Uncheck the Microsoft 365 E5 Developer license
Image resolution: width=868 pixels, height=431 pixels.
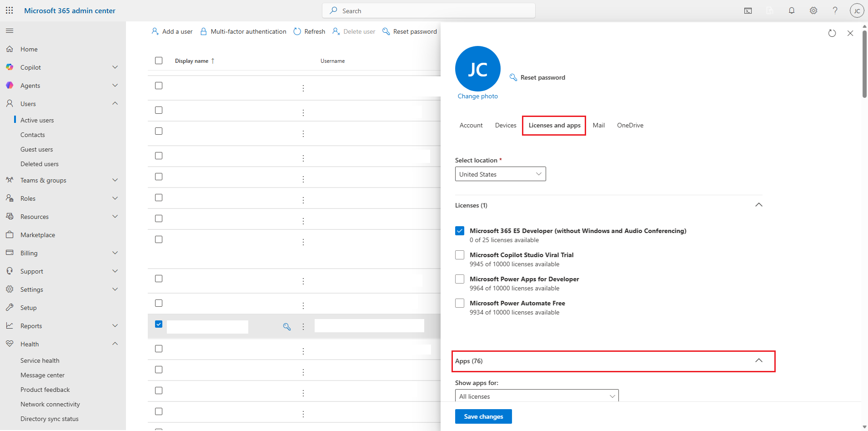pyautogui.click(x=460, y=231)
